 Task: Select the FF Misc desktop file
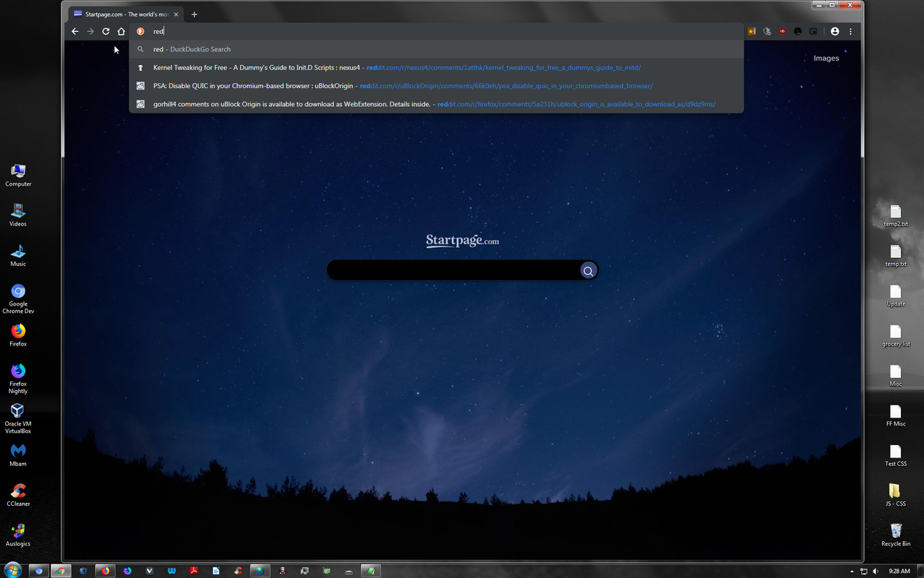click(x=896, y=415)
